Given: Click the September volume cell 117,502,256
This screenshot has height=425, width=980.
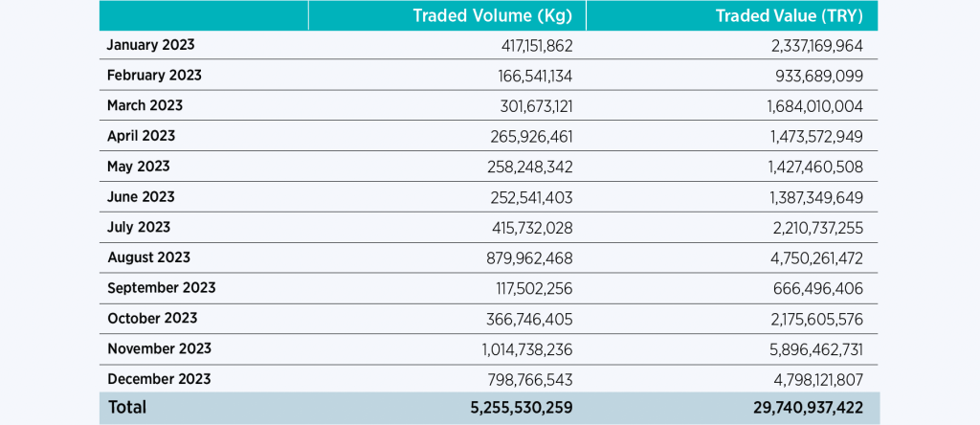Looking at the screenshot, I should tap(525, 287).
